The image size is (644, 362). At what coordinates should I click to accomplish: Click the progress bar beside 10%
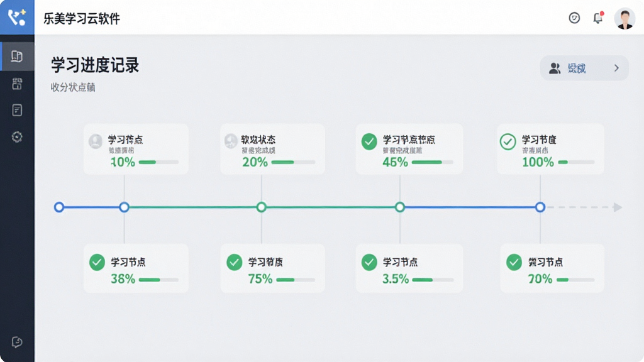point(158,162)
